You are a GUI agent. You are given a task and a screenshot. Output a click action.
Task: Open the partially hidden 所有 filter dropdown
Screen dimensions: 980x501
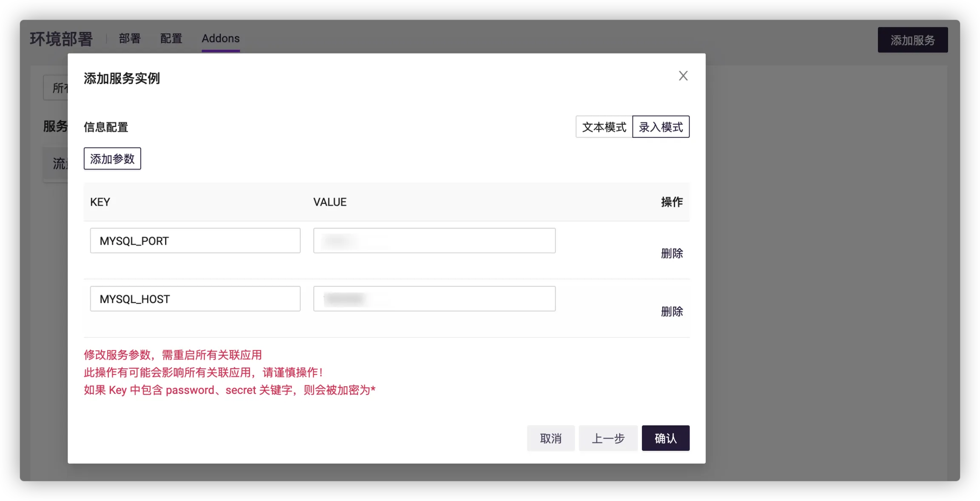[x=56, y=88]
